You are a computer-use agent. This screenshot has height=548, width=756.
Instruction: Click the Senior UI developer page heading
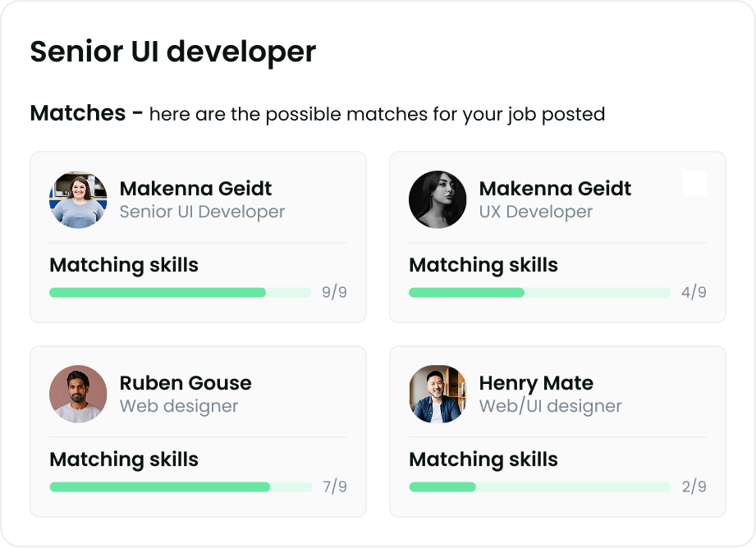click(x=173, y=52)
